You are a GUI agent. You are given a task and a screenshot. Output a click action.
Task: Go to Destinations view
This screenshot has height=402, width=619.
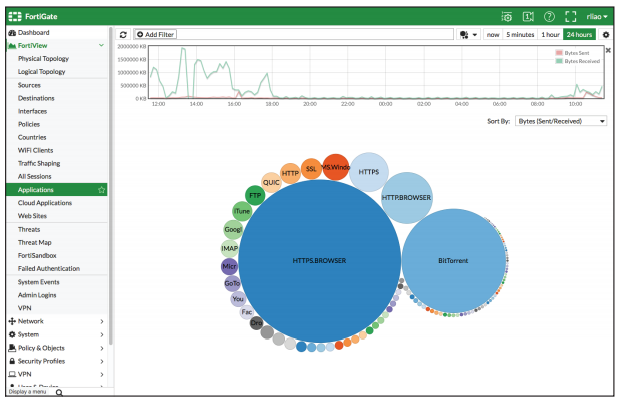[36, 98]
